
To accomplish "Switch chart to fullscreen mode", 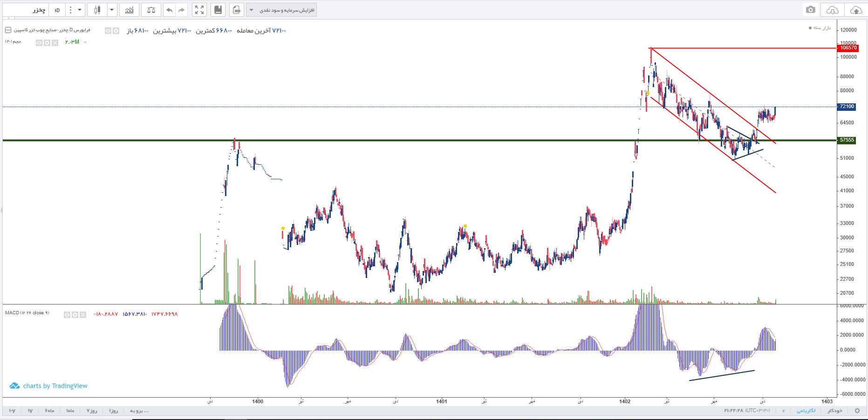I will coord(199,10).
